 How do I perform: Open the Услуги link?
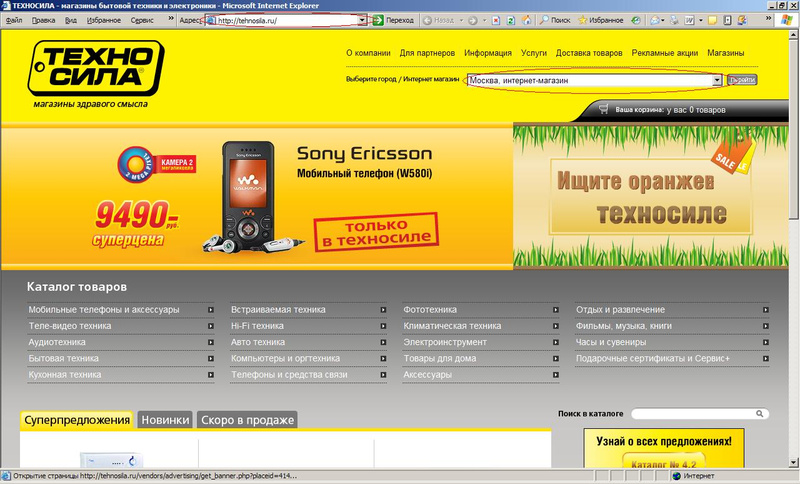tap(534, 53)
